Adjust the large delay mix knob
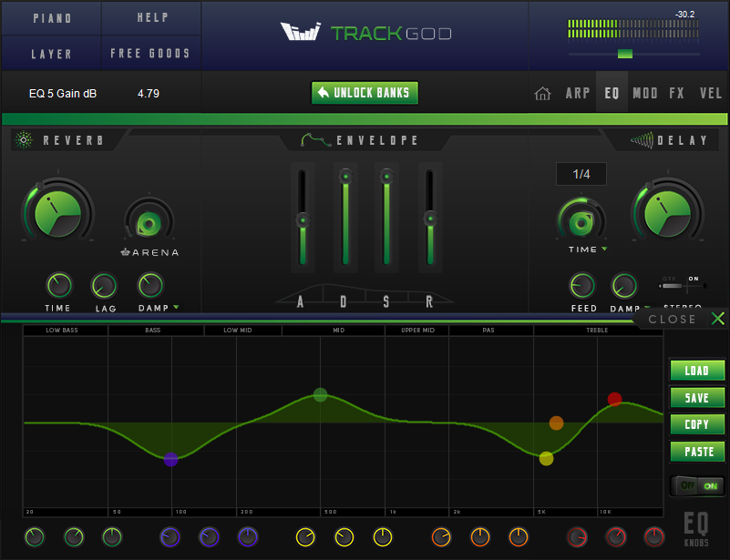The height and width of the screenshot is (560, 730). [x=667, y=214]
